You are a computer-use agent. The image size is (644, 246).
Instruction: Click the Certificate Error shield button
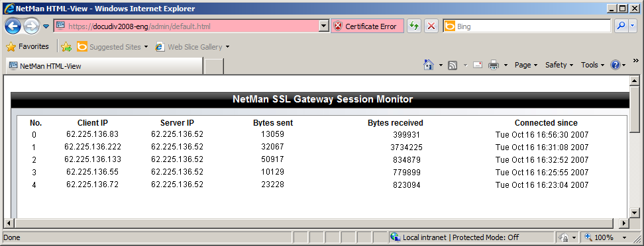click(x=367, y=26)
